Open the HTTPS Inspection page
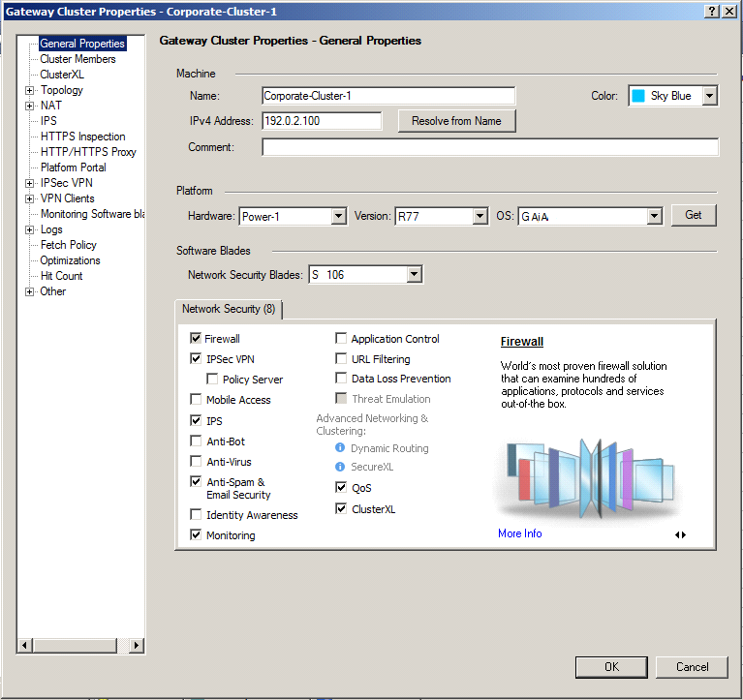 click(x=83, y=137)
